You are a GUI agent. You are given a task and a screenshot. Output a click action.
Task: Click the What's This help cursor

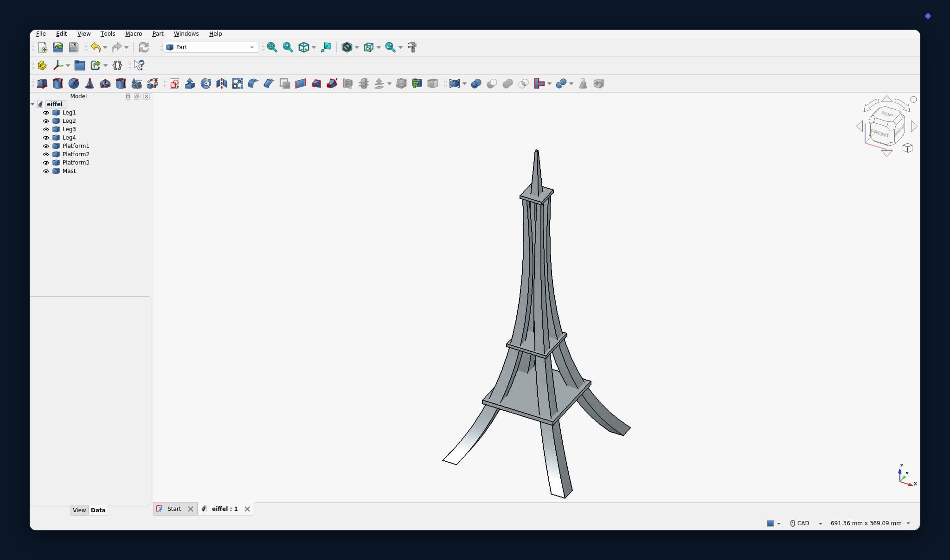139,65
